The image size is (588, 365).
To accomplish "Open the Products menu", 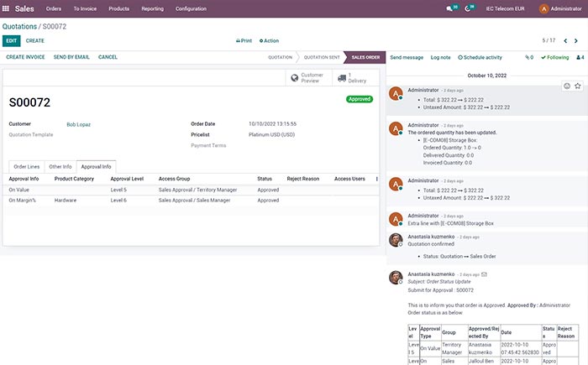I will 119,8.
